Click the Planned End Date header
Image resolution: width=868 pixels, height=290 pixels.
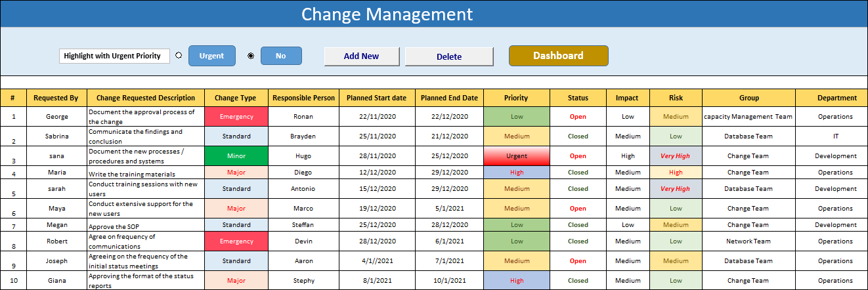[449, 98]
